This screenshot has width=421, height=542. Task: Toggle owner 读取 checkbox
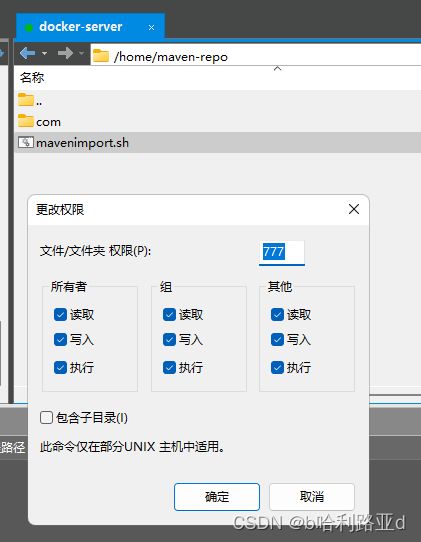tap(60, 315)
